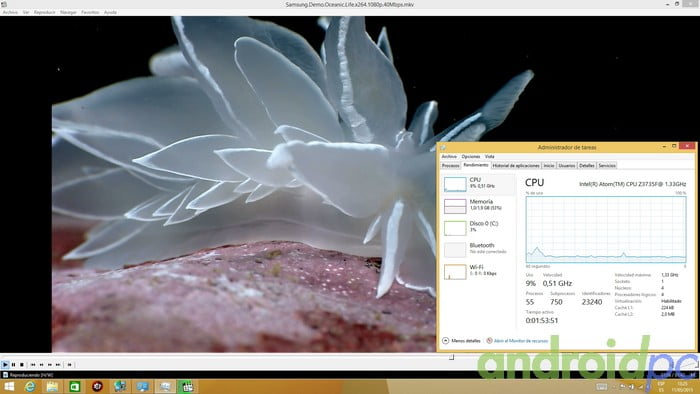This screenshot has height=394, width=700.
Task: Click the Reproduciendo status text in the player
Action: point(31,375)
